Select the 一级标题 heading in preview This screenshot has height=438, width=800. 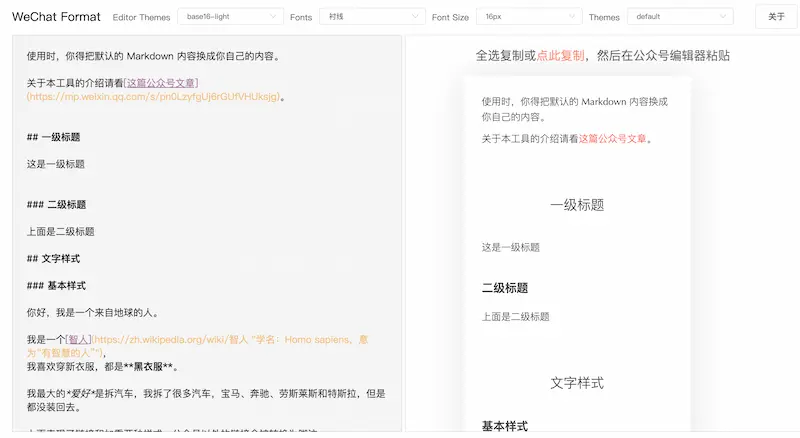[x=577, y=205]
